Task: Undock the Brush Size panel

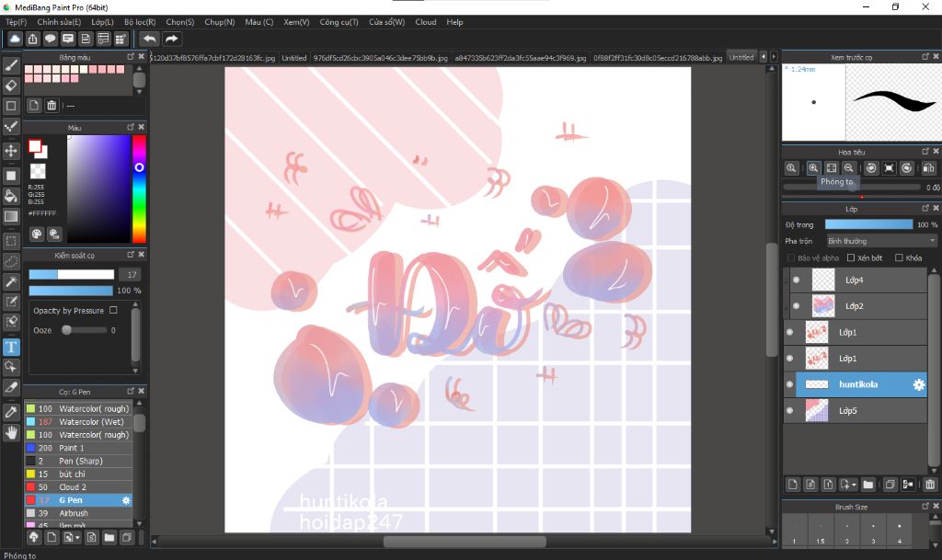Action: pyautogui.click(x=925, y=507)
